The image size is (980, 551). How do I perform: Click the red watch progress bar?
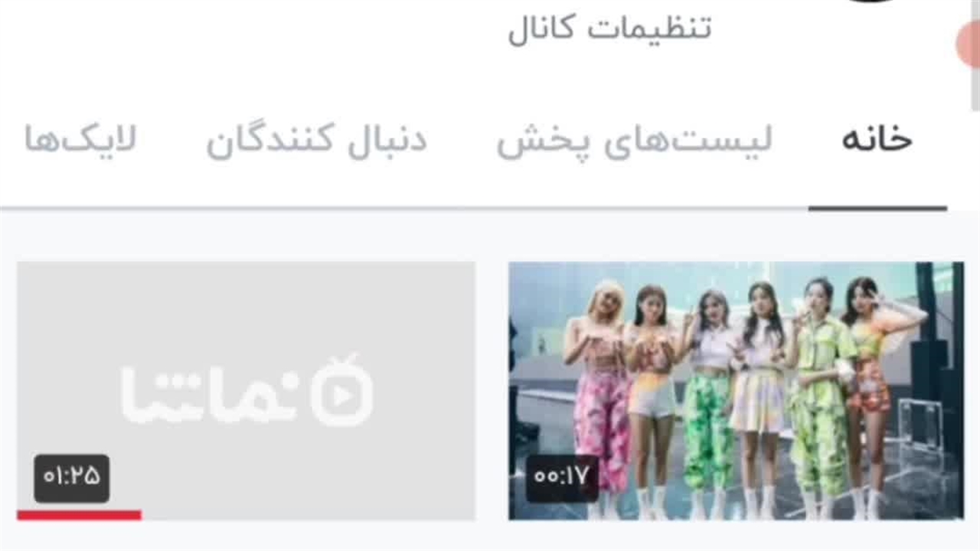click(79, 515)
